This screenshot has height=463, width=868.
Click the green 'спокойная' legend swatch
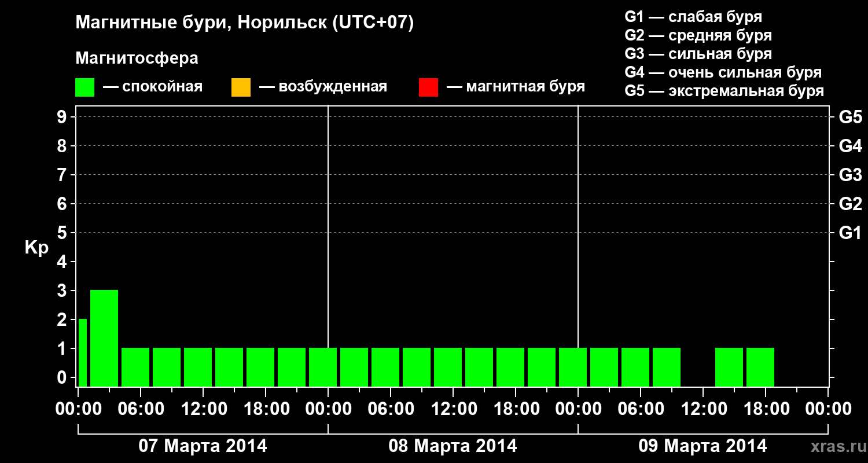(x=84, y=87)
